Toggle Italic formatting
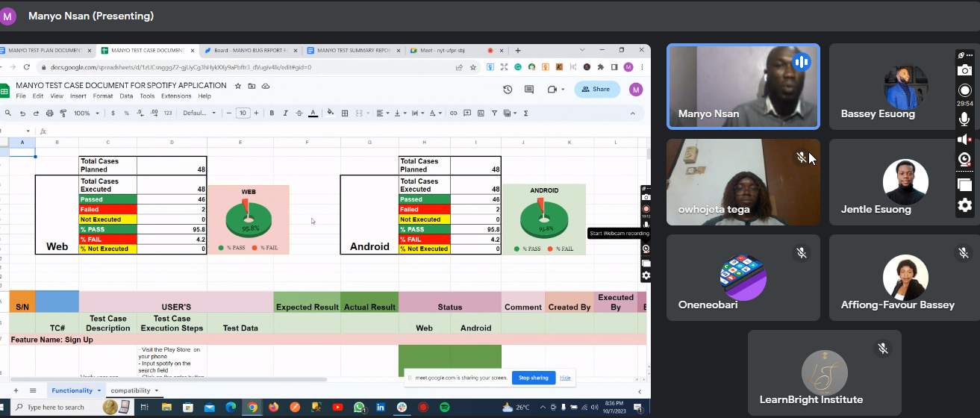Screen dimensions: 980x418 point(285,113)
